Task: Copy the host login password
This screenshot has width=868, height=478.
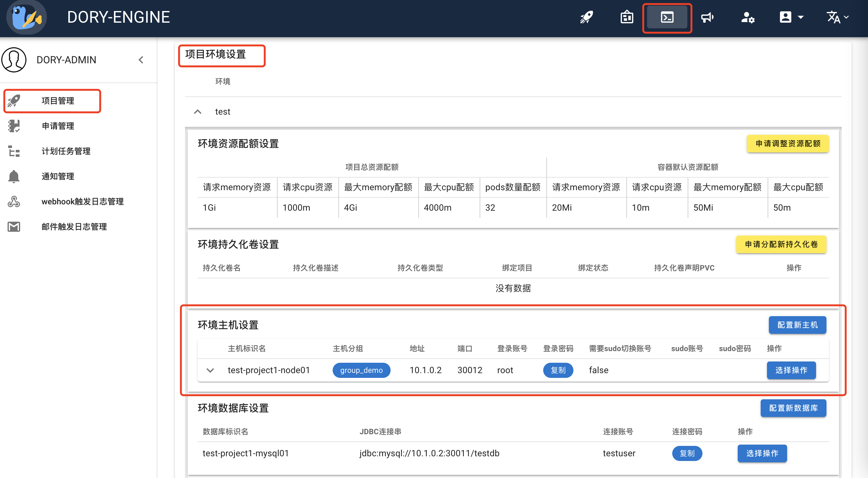Action: 558,371
